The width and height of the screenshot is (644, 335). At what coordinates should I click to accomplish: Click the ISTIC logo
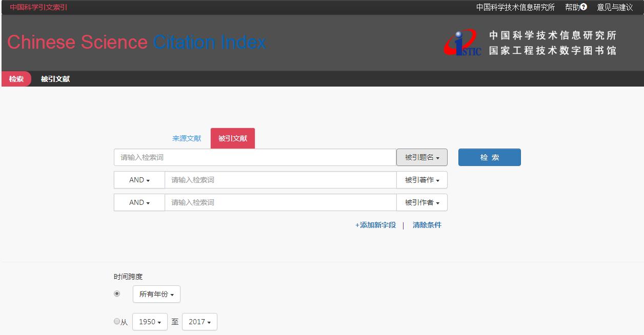462,43
